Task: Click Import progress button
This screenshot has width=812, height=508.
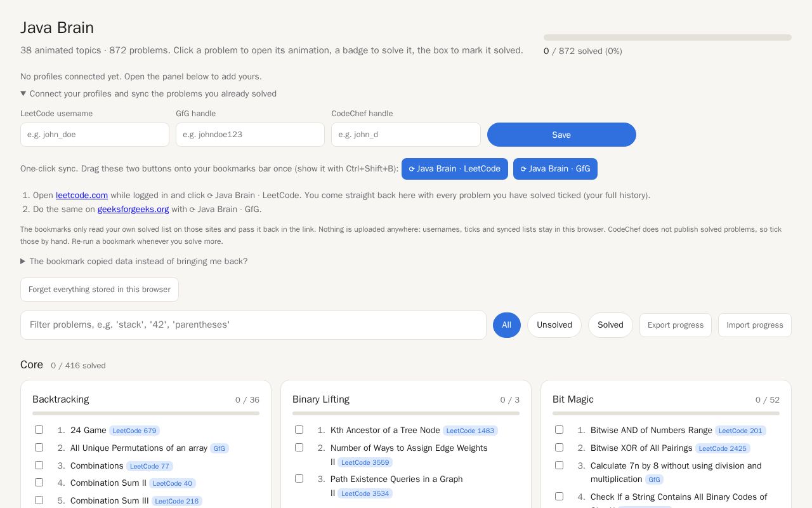Action: coord(755,325)
